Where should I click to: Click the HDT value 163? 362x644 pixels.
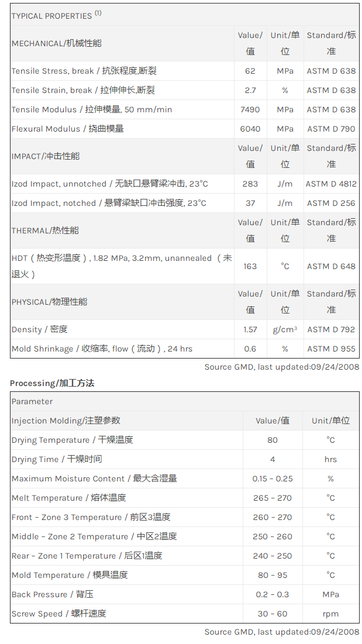point(250,266)
